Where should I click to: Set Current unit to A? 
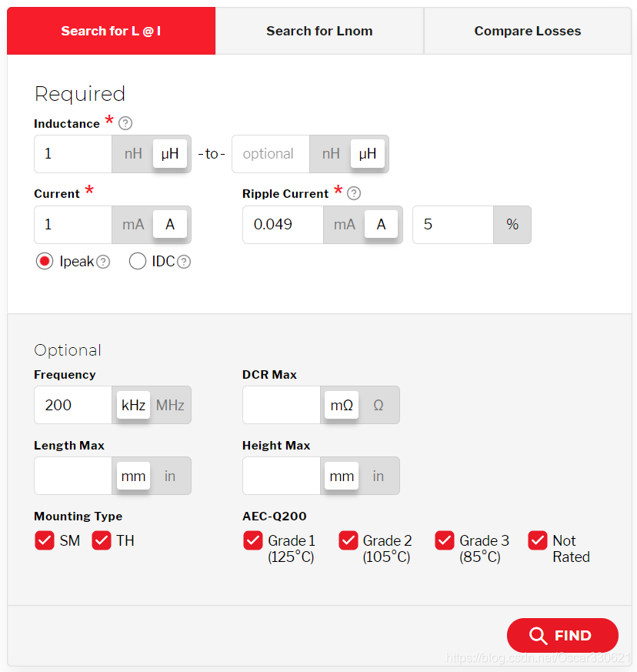(170, 225)
